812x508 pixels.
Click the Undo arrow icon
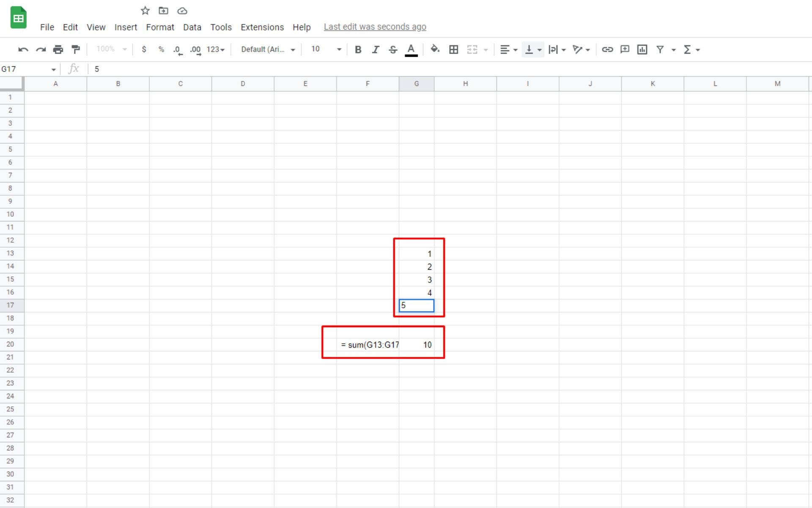23,50
